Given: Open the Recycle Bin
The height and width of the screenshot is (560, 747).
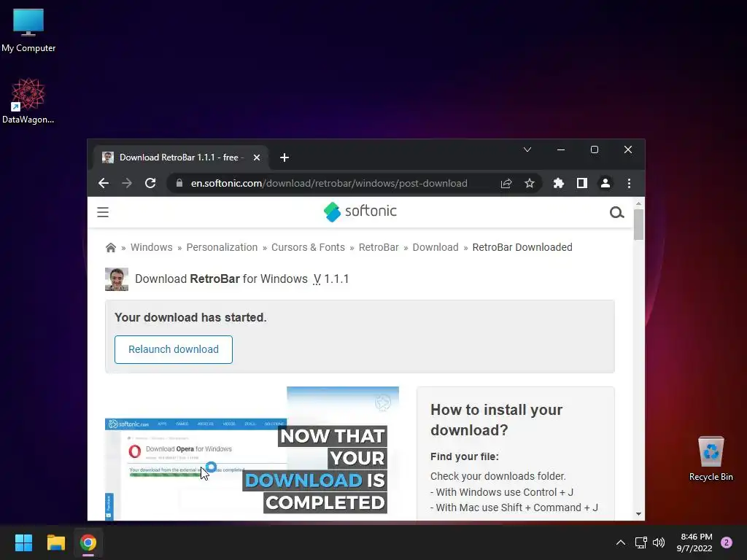Looking at the screenshot, I should [x=711, y=458].
